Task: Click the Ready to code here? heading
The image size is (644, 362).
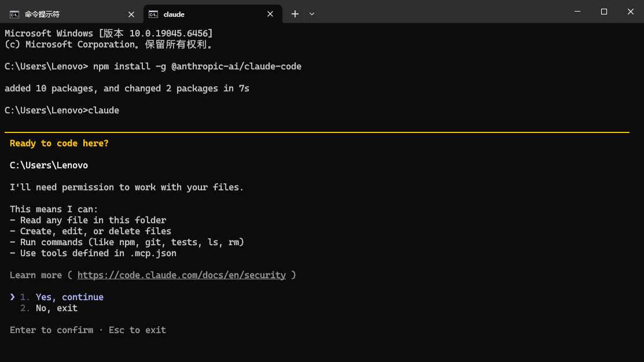Action: (x=59, y=143)
